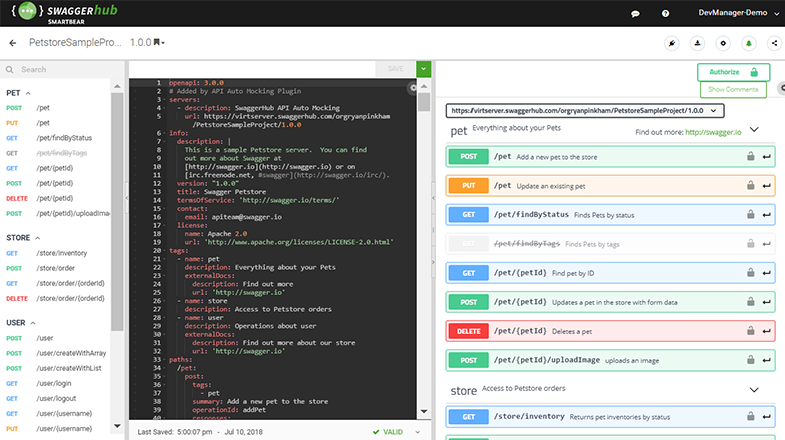Open the comments chat icon in header
This screenshot has height=440, width=785.
pos(635,14)
